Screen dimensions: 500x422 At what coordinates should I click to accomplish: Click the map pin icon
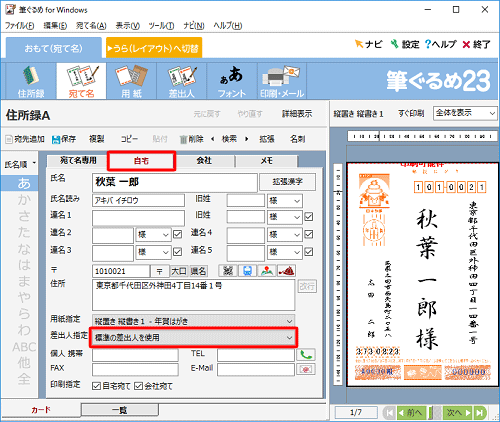[x=267, y=271]
